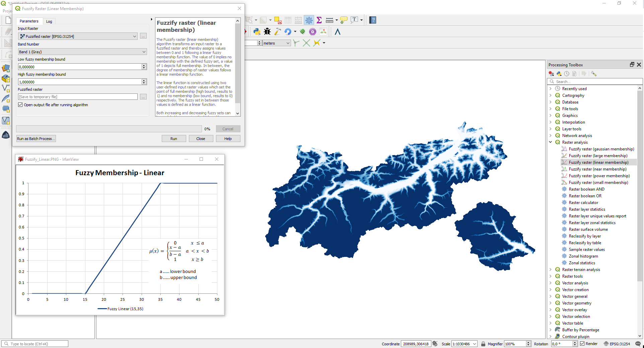The height and width of the screenshot is (348, 644).
Task: Click the Statistical Summary sigma icon
Action: [x=319, y=20]
